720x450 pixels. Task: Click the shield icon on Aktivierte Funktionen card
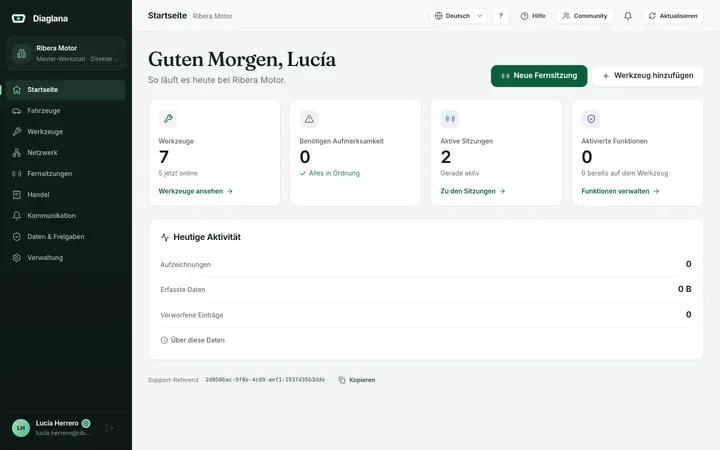[591, 118]
